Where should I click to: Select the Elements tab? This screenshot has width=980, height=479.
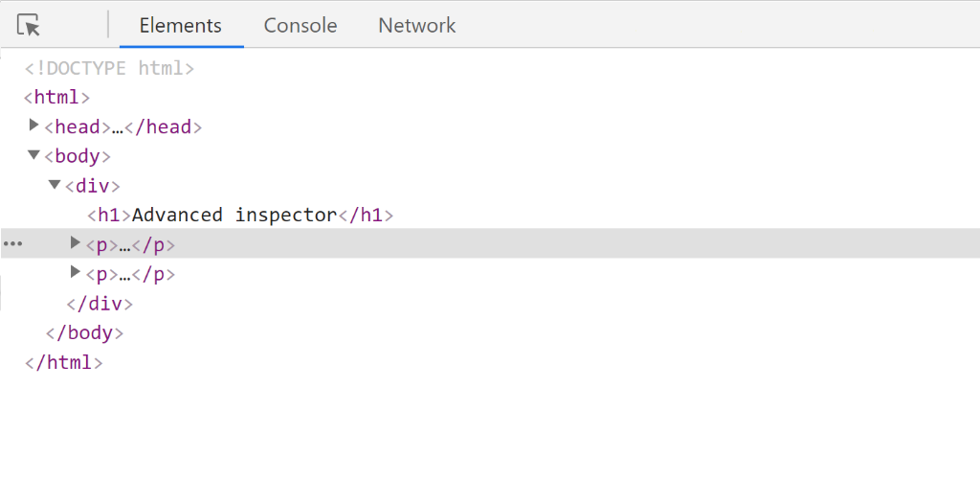click(181, 26)
